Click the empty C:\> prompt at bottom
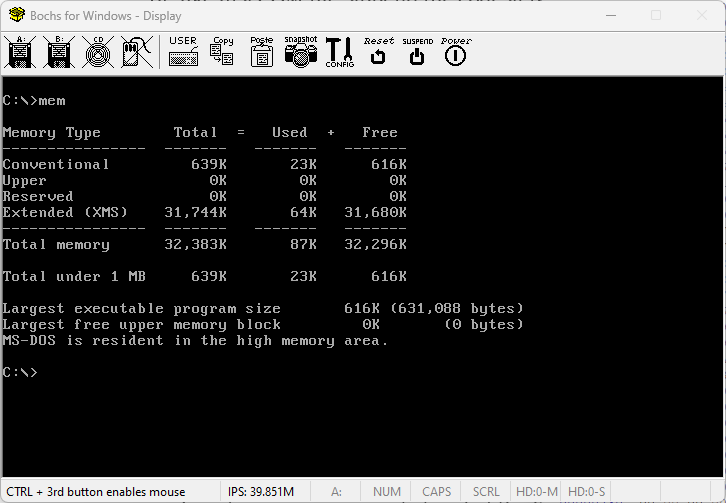726x503 pixels. tap(20, 372)
